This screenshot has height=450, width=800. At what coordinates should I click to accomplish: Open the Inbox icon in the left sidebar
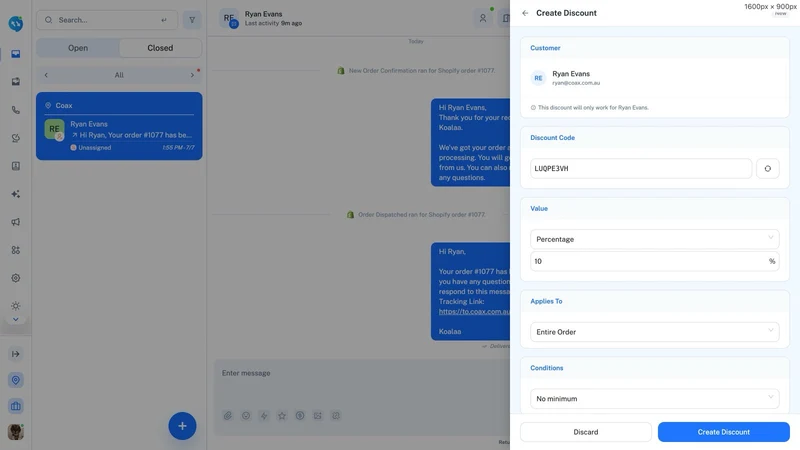pos(16,54)
